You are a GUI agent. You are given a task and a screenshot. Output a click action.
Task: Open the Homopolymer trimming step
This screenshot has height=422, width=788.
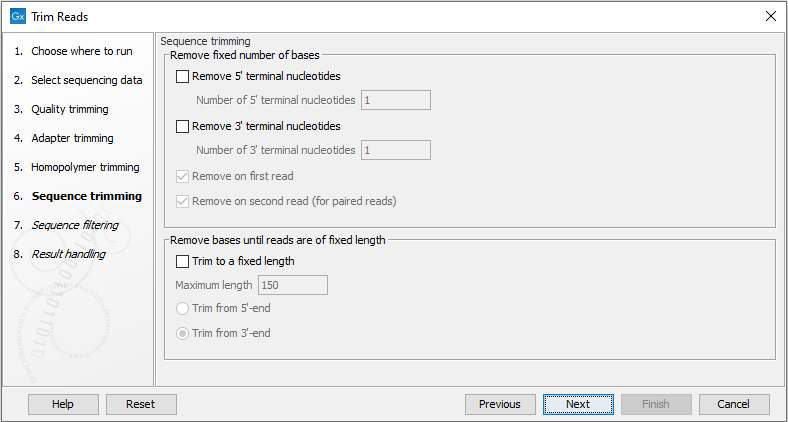(85, 167)
